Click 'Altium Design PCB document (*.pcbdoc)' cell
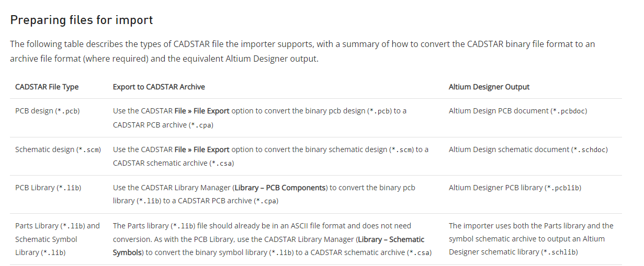The height and width of the screenshot is (266, 644). (518, 111)
